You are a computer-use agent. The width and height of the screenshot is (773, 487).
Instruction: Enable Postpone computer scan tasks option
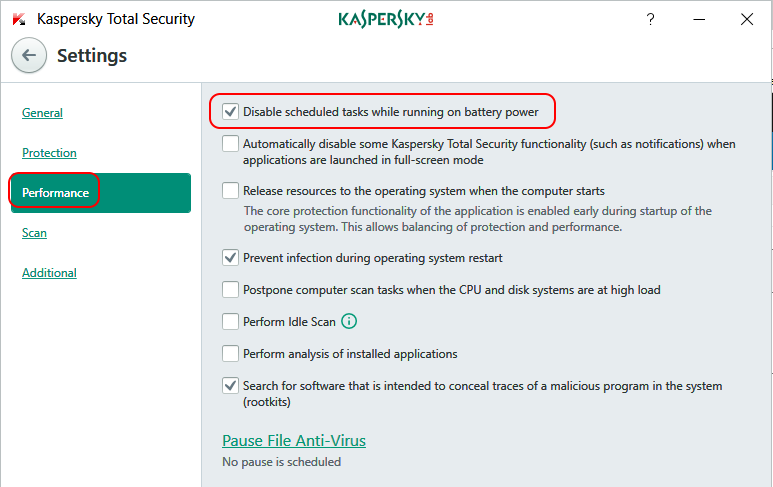pyautogui.click(x=231, y=290)
